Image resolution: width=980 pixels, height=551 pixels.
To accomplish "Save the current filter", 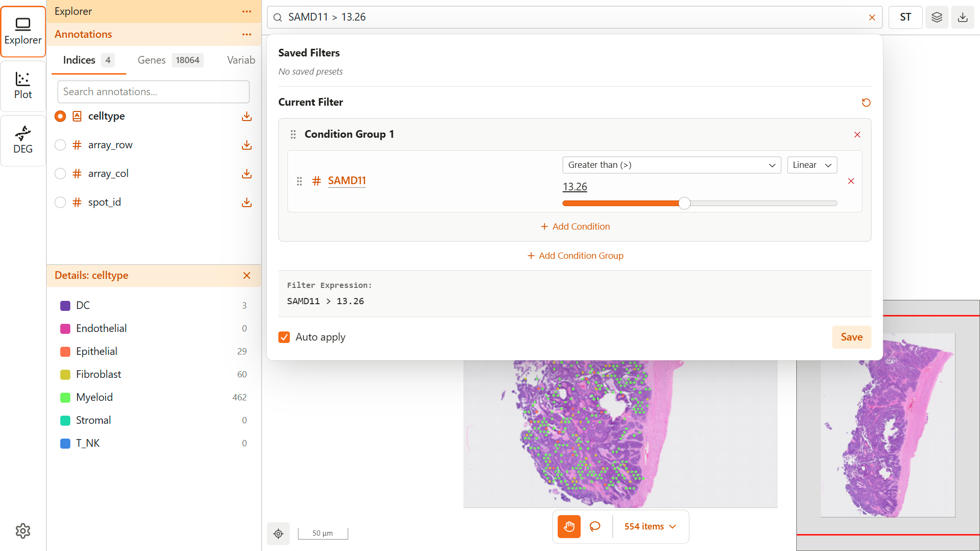I will coord(851,337).
